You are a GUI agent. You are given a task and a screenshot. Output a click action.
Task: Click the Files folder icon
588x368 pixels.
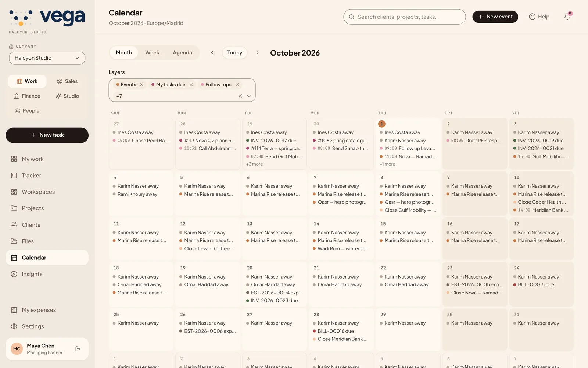click(14, 241)
